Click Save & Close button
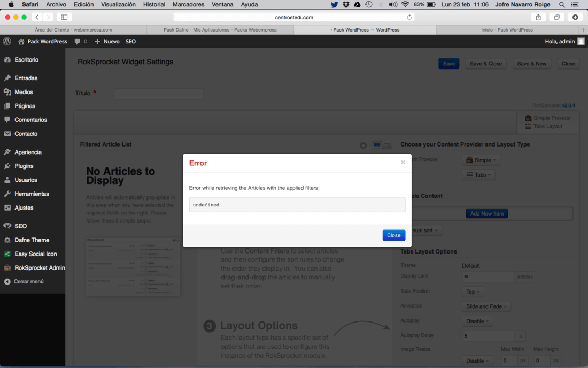588x368 pixels. (x=486, y=64)
